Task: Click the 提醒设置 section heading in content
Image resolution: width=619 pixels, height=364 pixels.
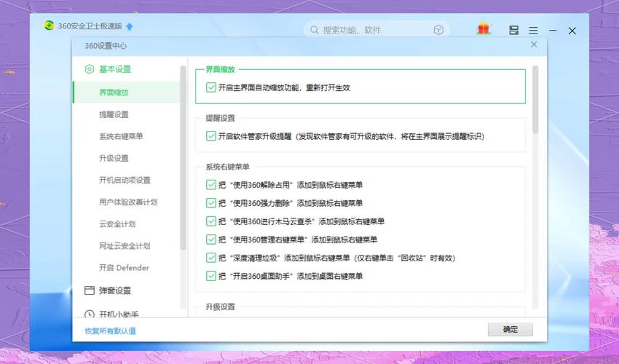Action: pyautogui.click(x=220, y=118)
